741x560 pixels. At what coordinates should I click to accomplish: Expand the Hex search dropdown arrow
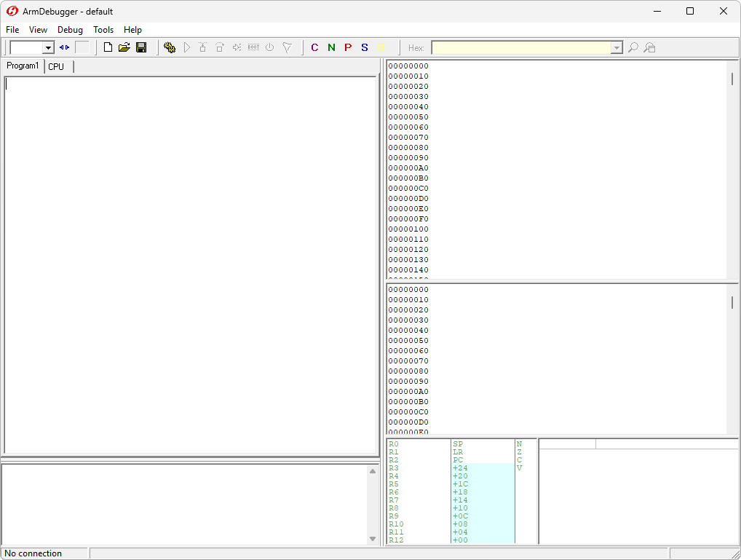tap(617, 48)
